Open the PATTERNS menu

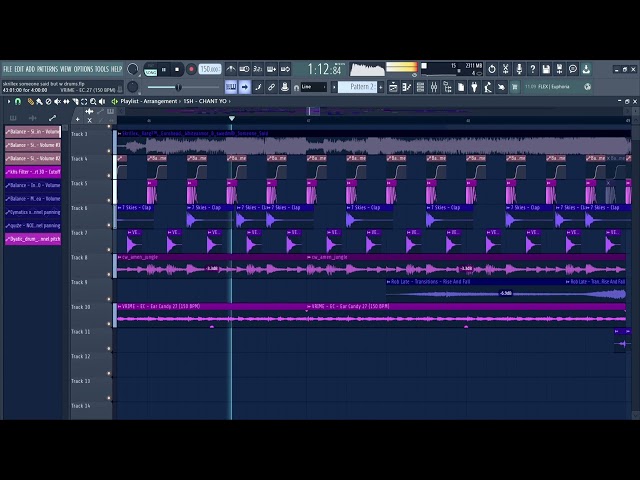coord(48,69)
